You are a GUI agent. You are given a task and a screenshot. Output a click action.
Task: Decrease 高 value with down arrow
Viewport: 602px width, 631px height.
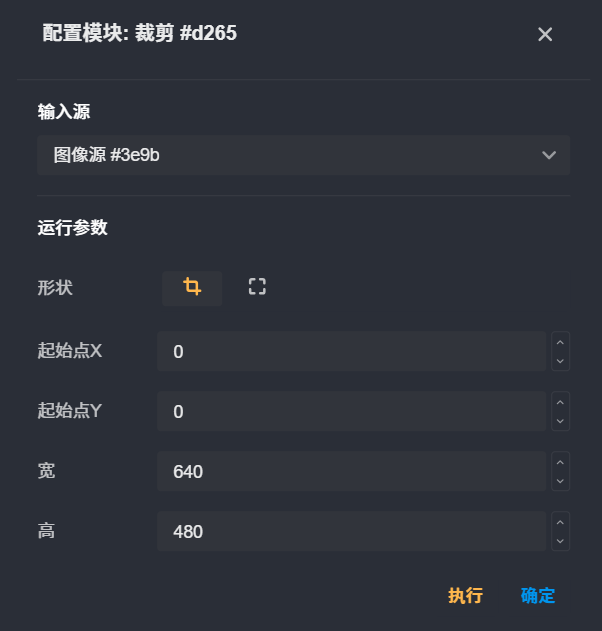(561, 541)
